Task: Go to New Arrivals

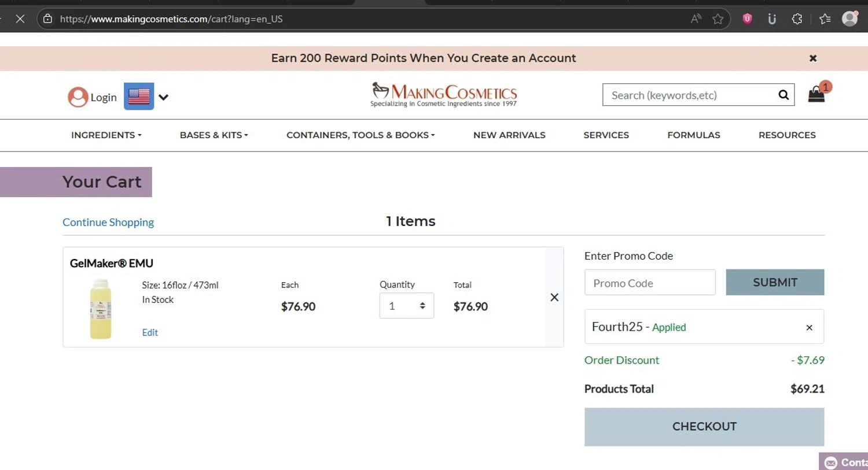Action: (x=509, y=135)
